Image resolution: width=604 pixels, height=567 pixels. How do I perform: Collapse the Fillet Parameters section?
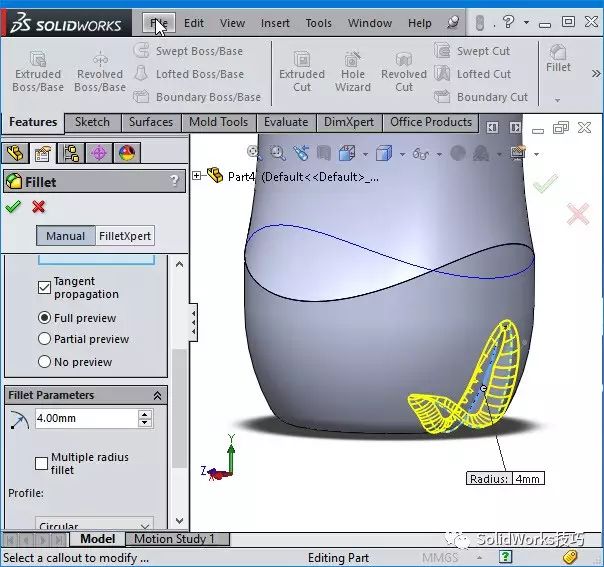coord(157,396)
